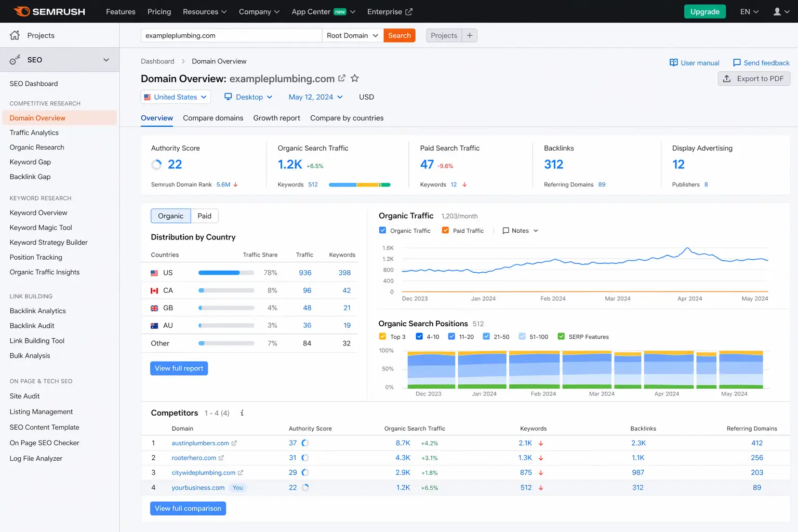Click the Projects home icon in sidebar
Viewport: 798px width, 532px height.
[x=15, y=35]
